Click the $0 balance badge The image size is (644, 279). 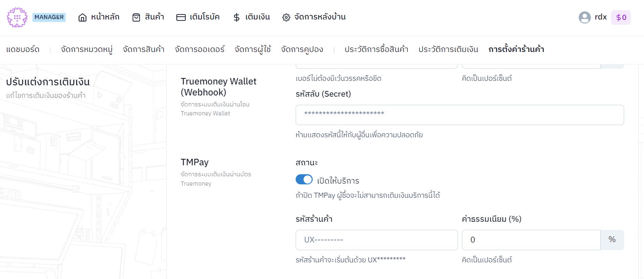pos(621,17)
